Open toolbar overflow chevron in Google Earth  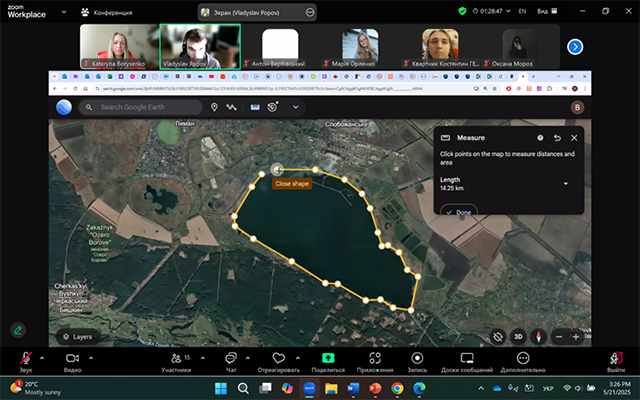tap(295, 107)
